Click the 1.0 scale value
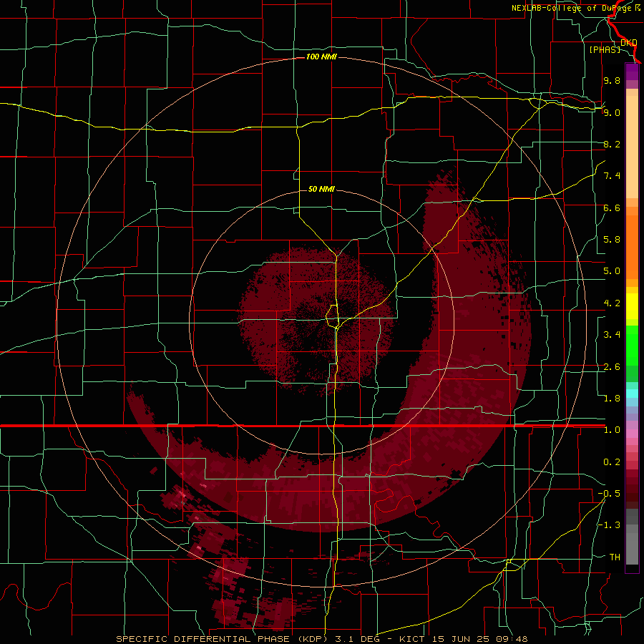 pyautogui.click(x=612, y=430)
